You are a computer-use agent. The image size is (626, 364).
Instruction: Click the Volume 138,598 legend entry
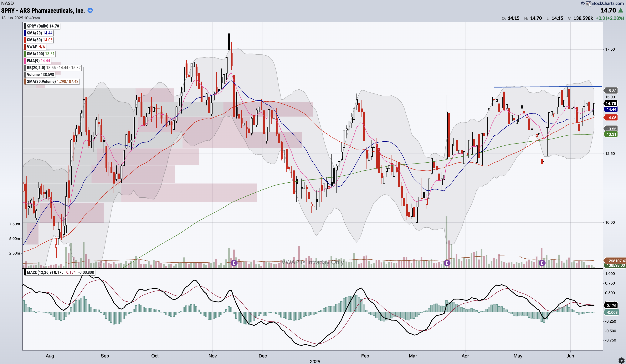(40, 74)
